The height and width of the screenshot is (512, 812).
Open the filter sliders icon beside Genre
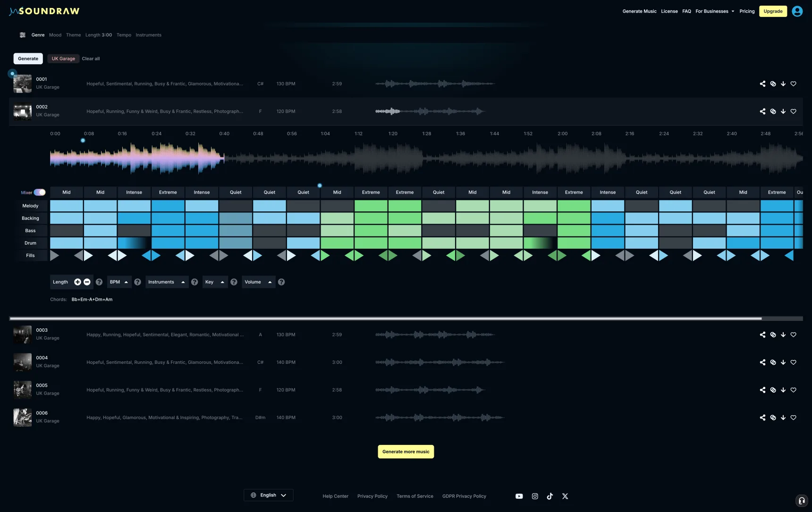pyautogui.click(x=22, y=35)
